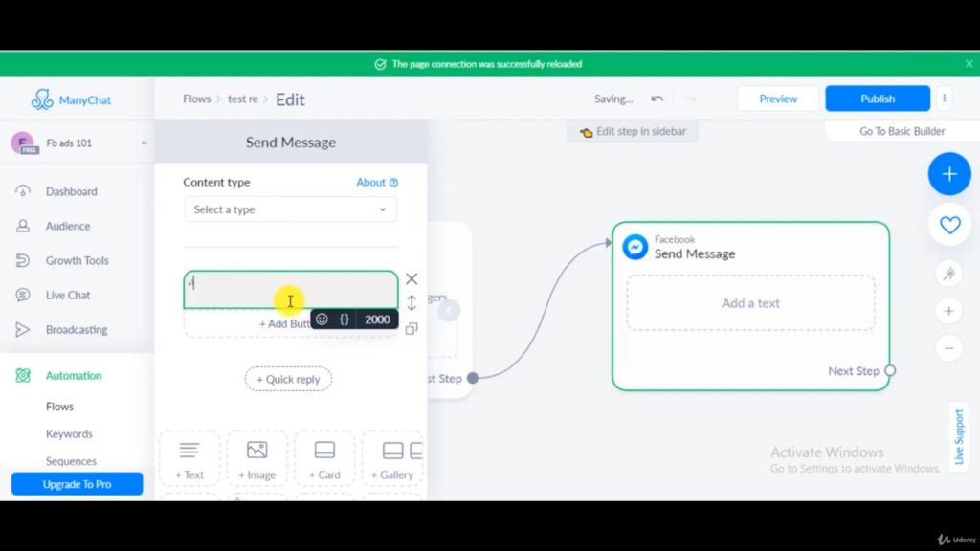Open the Live Support tab
The height and width of the screenshot is (551, 980).
coord(959,437)
